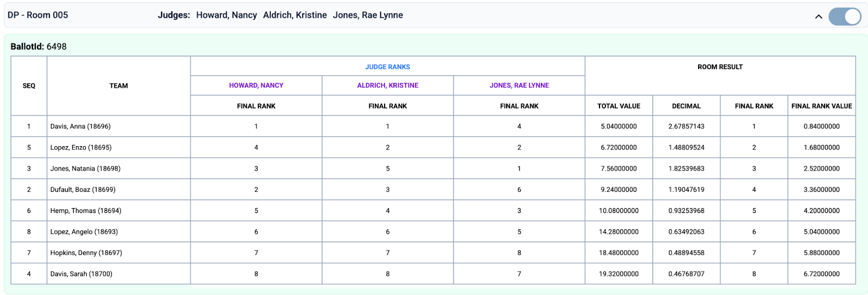Screen dimensions: 868x295
Task: Click the Hopkins, Denny (18697) team cell
Action: coord(86,253)
